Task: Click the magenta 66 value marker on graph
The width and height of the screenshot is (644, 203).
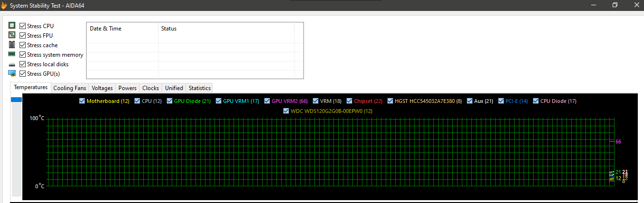Action: (618, 142)
